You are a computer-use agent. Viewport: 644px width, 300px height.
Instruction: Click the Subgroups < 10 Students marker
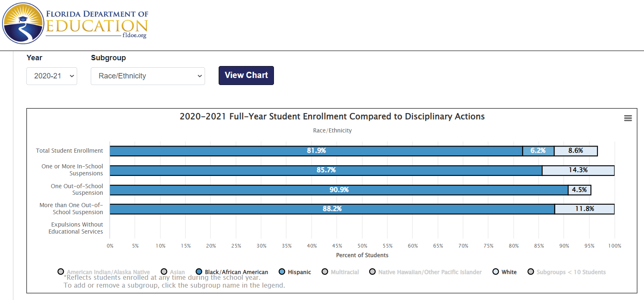[x=531, y=272]
